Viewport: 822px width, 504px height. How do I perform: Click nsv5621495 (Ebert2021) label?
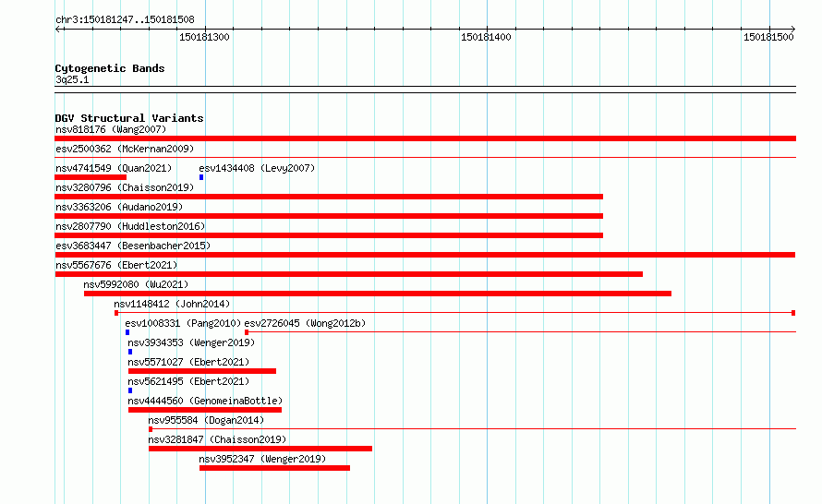(x=188, y=381)
